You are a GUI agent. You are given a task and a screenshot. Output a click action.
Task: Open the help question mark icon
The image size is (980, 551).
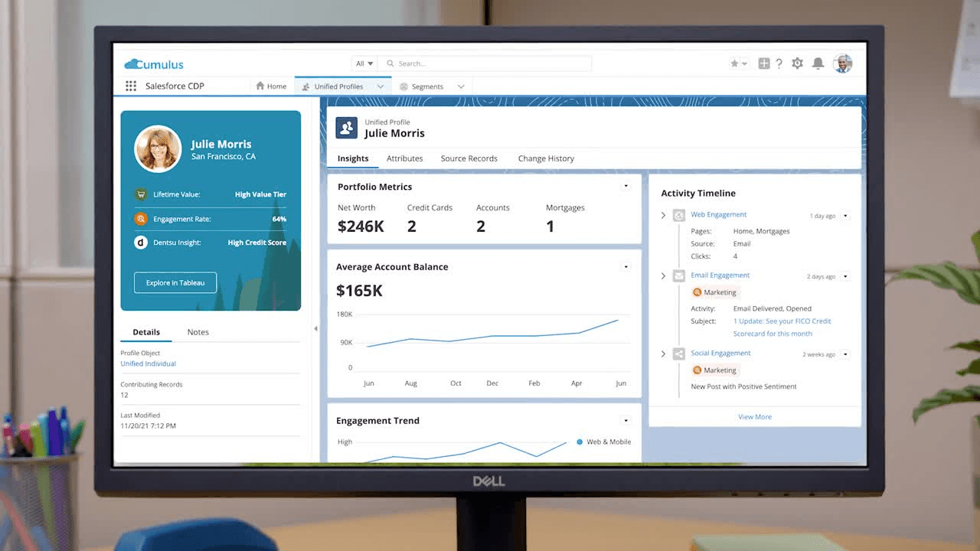click(x=779, y=64)
